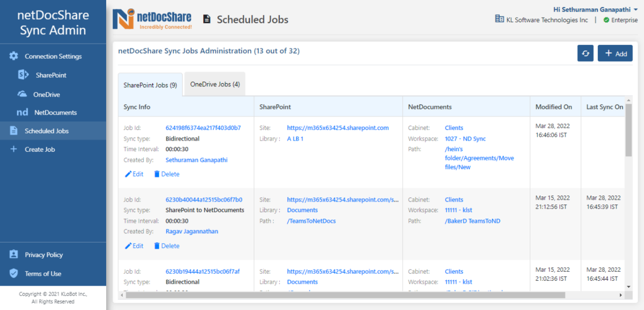
Task: Open the A LB 1 library link
Action: (x=295, y=139)
